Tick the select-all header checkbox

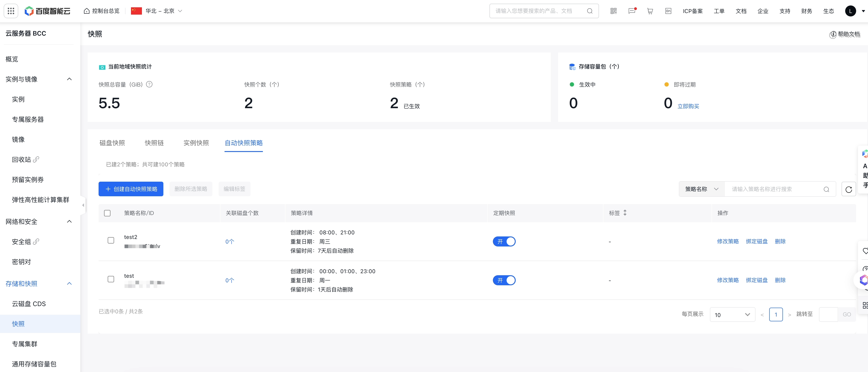[107, 213]
